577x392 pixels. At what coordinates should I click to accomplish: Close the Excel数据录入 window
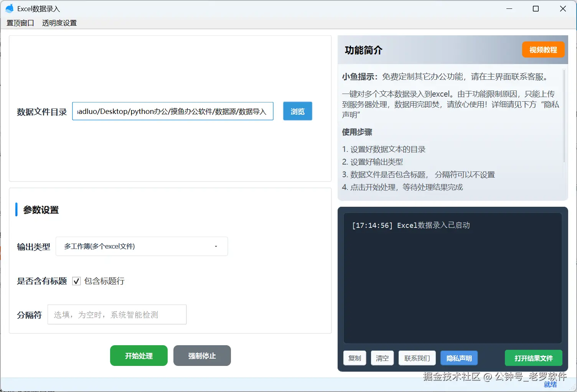[563, 8]
